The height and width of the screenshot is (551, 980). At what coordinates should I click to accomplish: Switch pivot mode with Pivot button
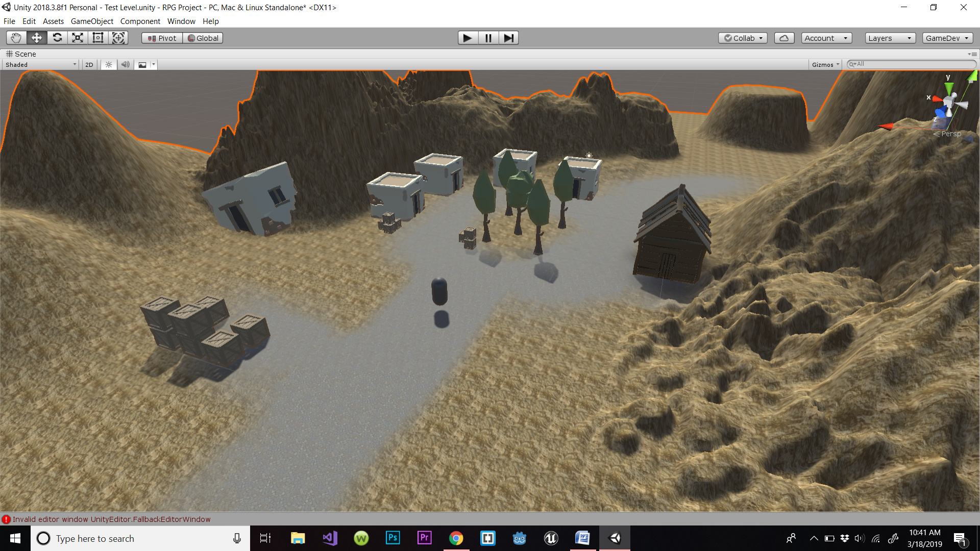[161, 37]
